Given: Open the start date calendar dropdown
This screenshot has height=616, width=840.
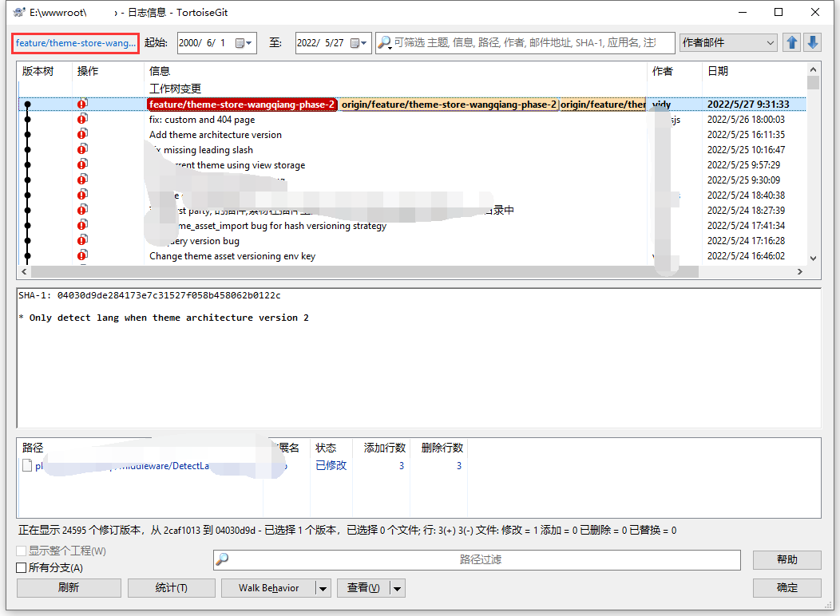Looking at the screenshot, I should coord(244,43).
